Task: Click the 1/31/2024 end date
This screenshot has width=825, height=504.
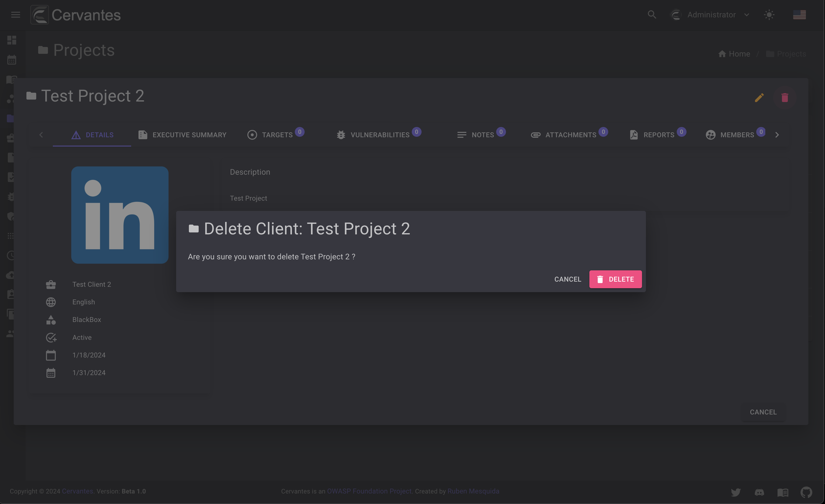Action: tap(89, 373)
